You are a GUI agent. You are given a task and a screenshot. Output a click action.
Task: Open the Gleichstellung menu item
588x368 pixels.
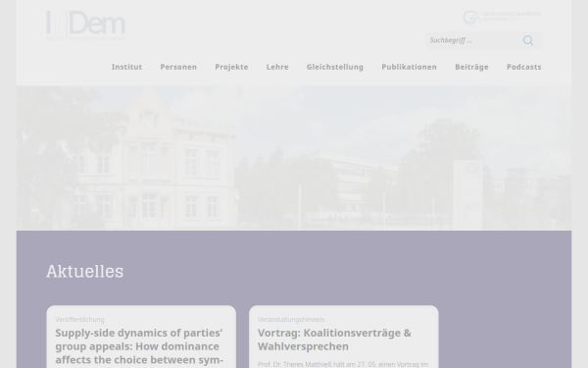pyautogui.click(x=335, y=67)
